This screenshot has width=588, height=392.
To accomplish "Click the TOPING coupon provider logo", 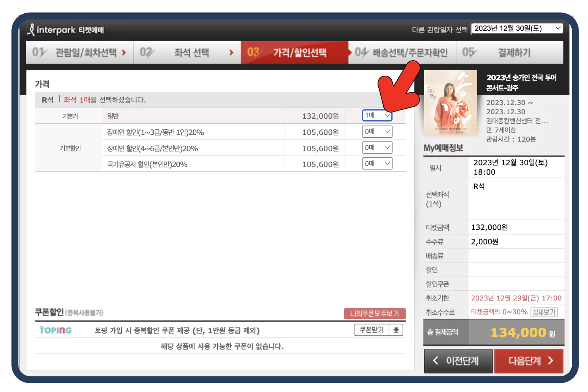I will (x=55, y=330).
